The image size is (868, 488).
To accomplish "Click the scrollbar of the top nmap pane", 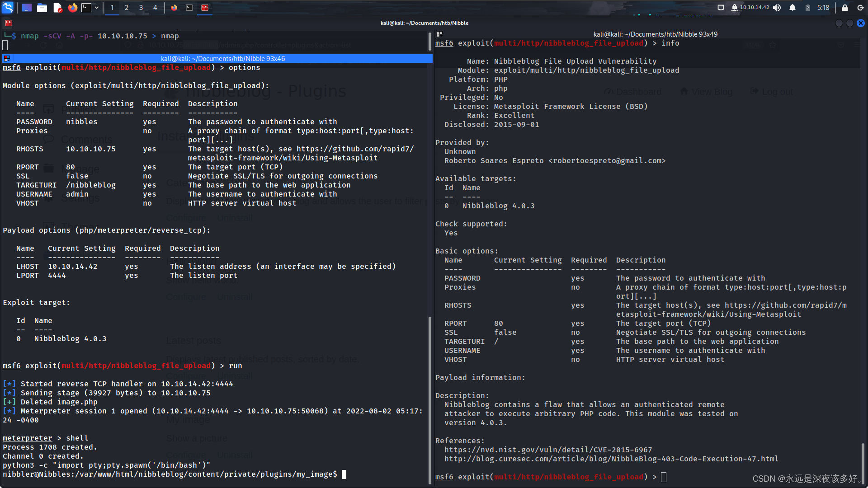I will (430, 41).
